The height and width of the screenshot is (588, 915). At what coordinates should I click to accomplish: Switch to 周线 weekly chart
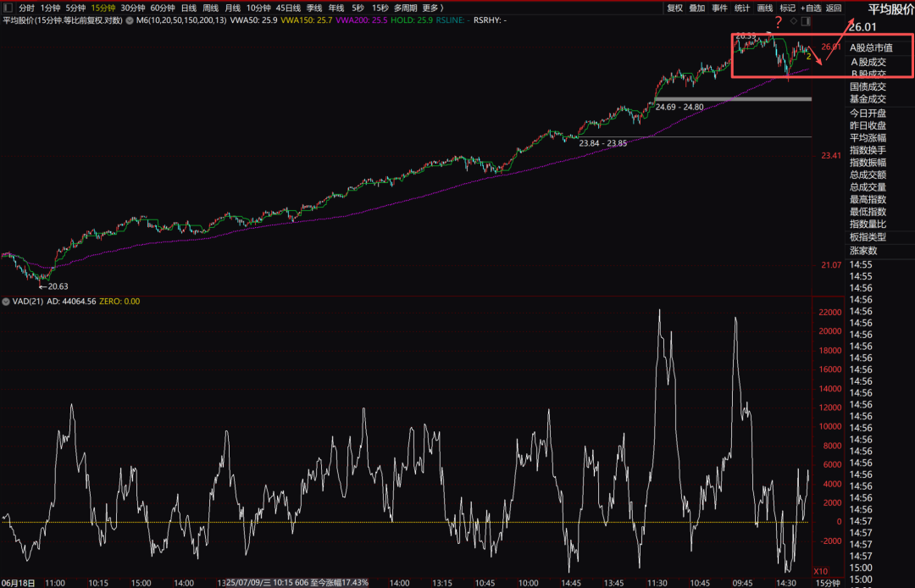(x=211, y=8)
